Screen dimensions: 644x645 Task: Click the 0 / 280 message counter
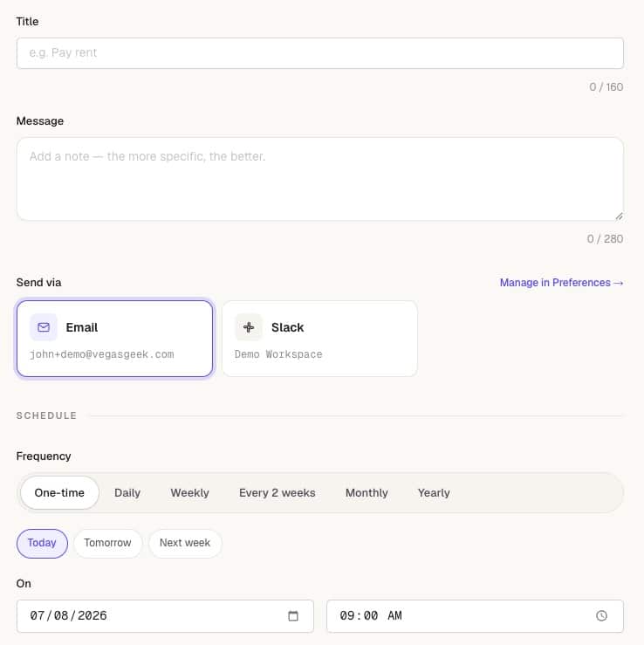coord(605,239)
